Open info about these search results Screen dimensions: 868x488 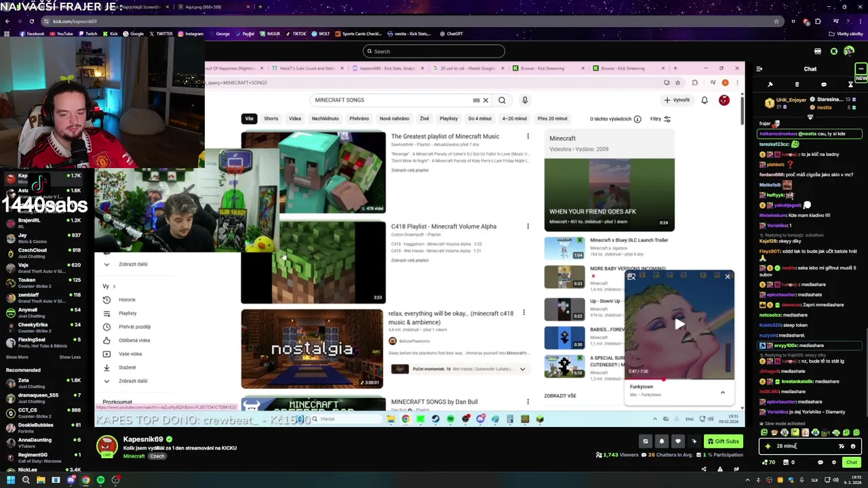tap(637, 119)
